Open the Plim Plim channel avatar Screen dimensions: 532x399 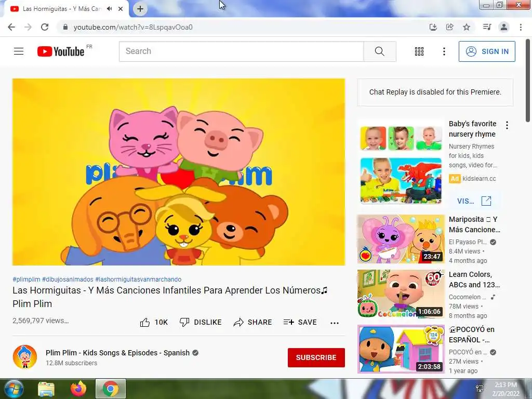pyautogui.click(x=25, y=357)
